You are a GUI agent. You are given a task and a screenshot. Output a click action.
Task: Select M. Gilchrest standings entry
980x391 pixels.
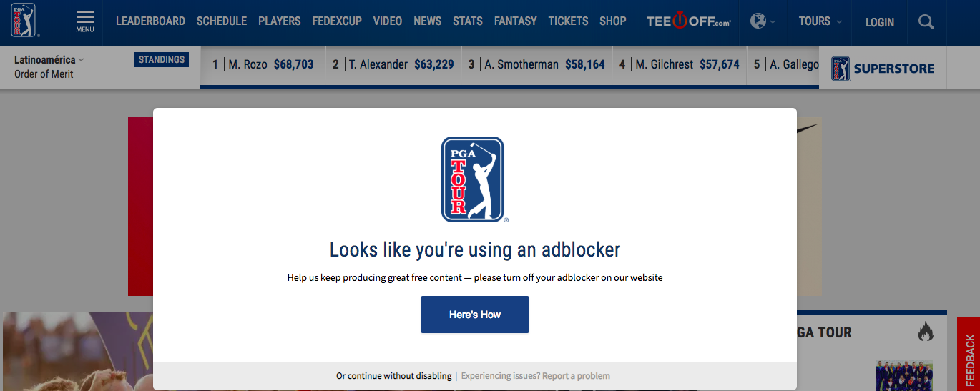point(680,64)
